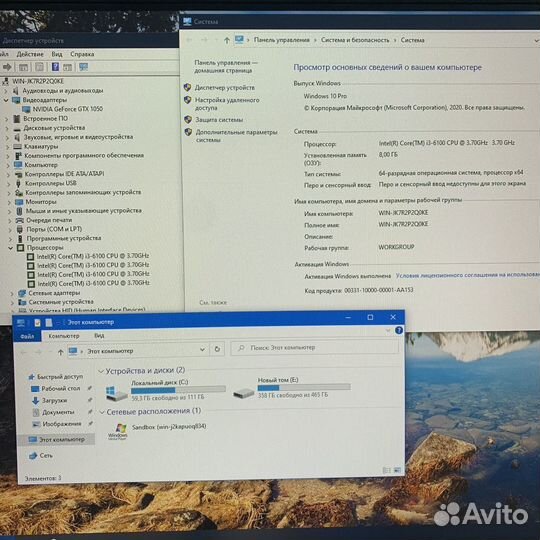Image resolution: width=540 pixels, height=540 pixels.
Task: Click the Локальный диск (C:) drive icon
Action: tap(116, 393)
